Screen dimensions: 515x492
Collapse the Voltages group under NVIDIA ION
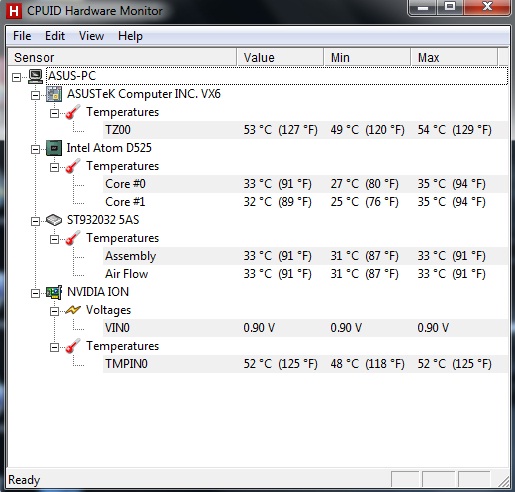pyautogui.click(x=54, y=312)
